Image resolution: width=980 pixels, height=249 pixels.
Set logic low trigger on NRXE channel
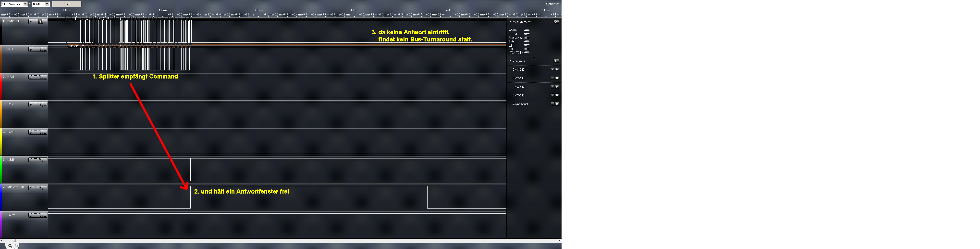(x=45, y=77)
